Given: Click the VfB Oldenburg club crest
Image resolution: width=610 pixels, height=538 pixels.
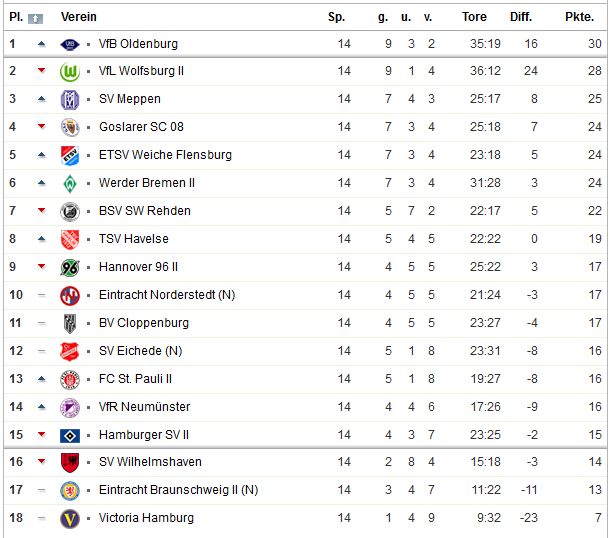Looking at the screenshot, I should (x=70, y=44).
